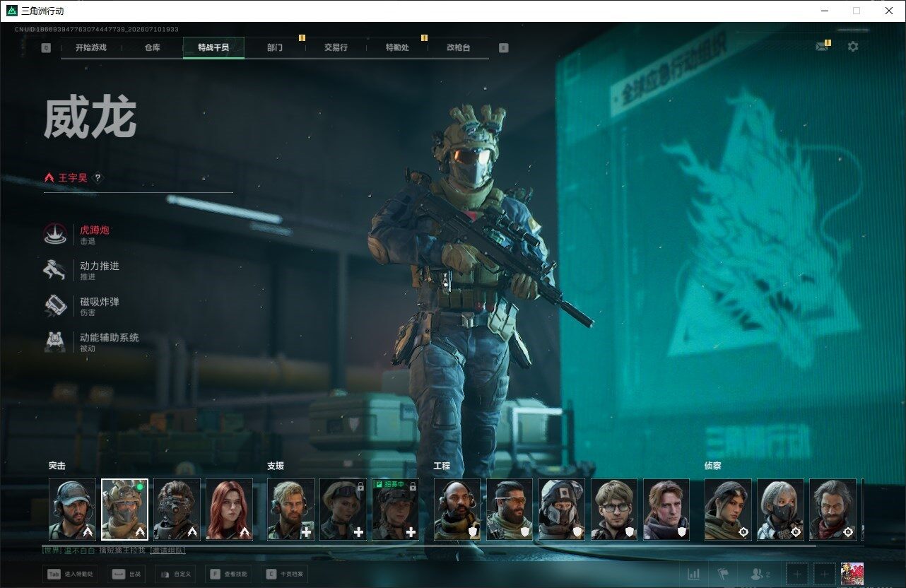Click the 进入特勤处 button
This screenshot has width=906, height=588.
click(69, 575)
